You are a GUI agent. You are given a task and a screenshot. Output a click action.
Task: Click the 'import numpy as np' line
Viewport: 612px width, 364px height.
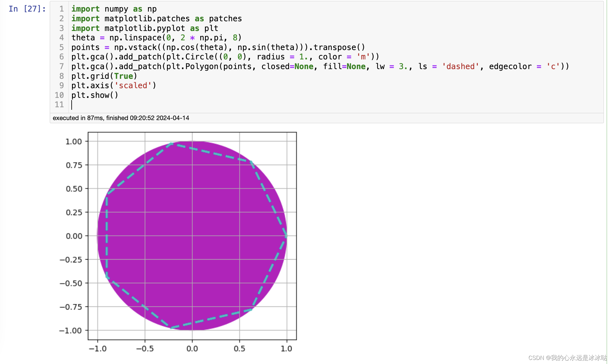tap(114, 9)
